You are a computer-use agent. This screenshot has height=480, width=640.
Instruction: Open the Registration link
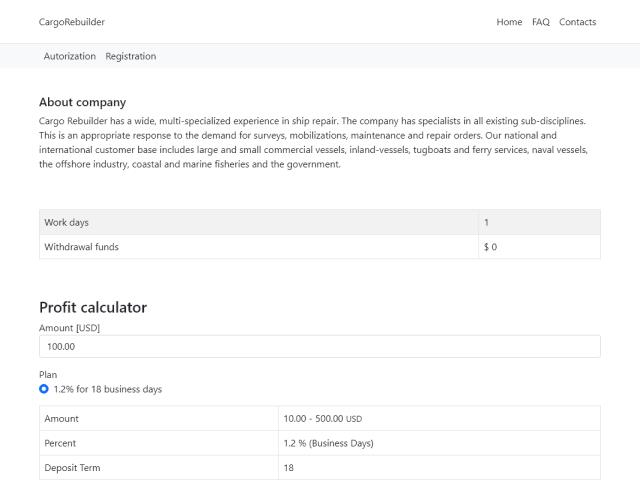(x=131, y=56)
